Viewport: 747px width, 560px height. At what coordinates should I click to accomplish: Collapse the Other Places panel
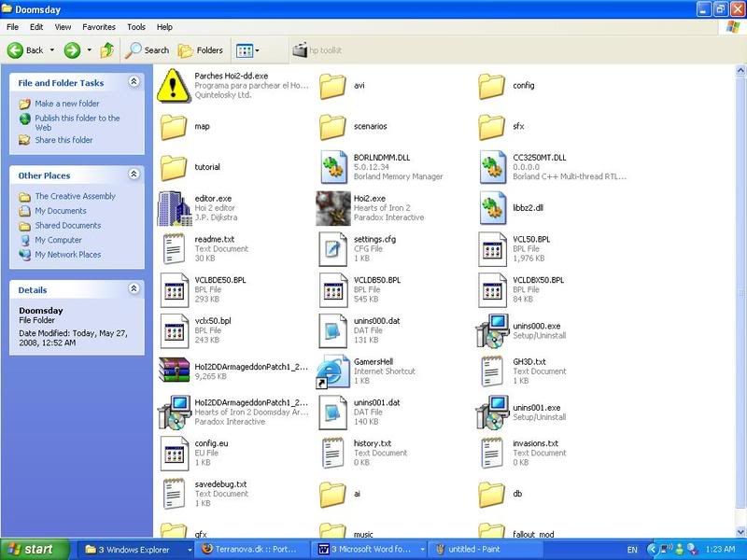tap(134, 175)
